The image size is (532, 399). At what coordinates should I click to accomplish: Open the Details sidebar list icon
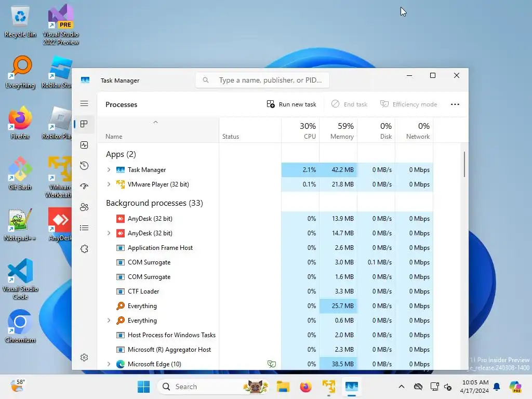[84, 228]
